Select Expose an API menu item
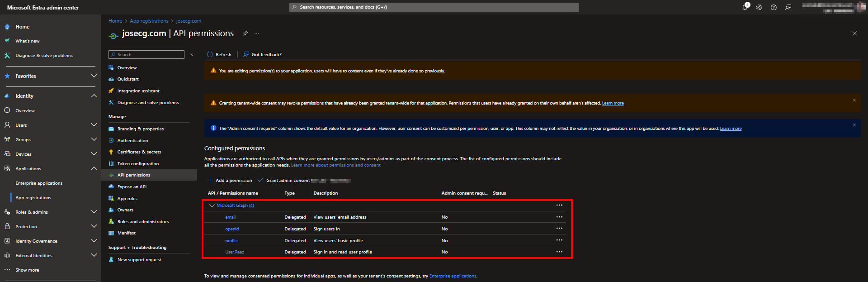 (x=132, y=187)
